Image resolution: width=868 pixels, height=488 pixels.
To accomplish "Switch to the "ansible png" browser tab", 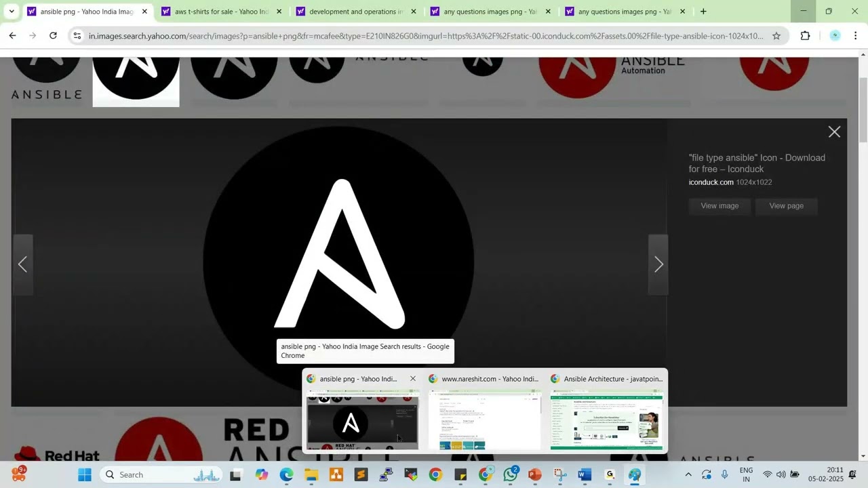I will click(87, 12).
